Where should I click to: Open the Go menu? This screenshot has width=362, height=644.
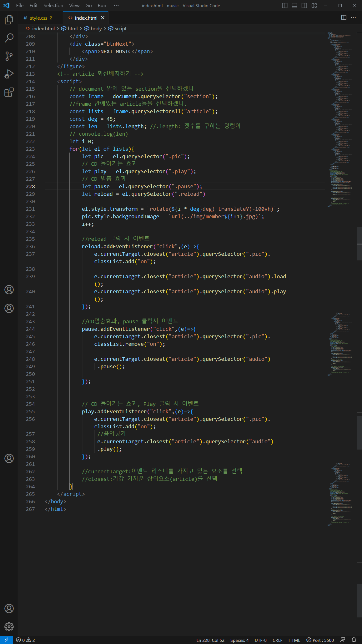click(88, 6)
